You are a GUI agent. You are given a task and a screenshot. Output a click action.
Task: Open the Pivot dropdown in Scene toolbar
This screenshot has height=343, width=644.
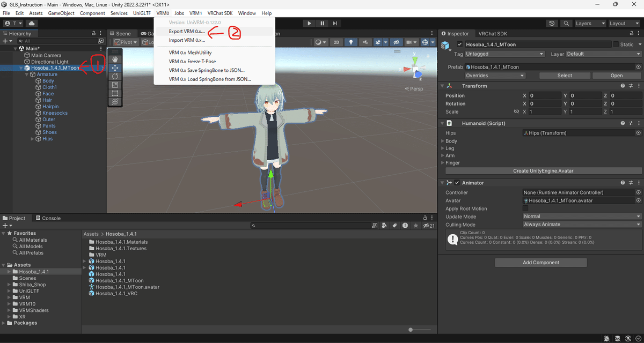tap(126, 42)
